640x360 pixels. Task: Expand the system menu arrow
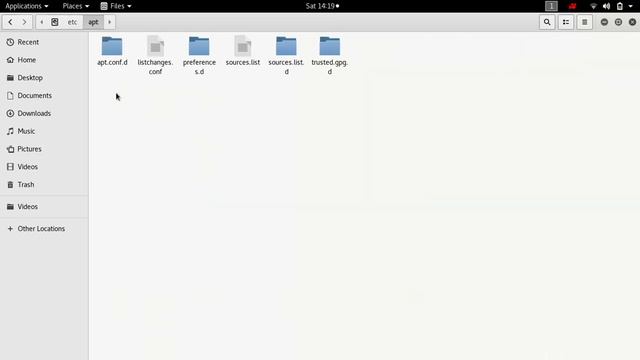tap(631, 6)
